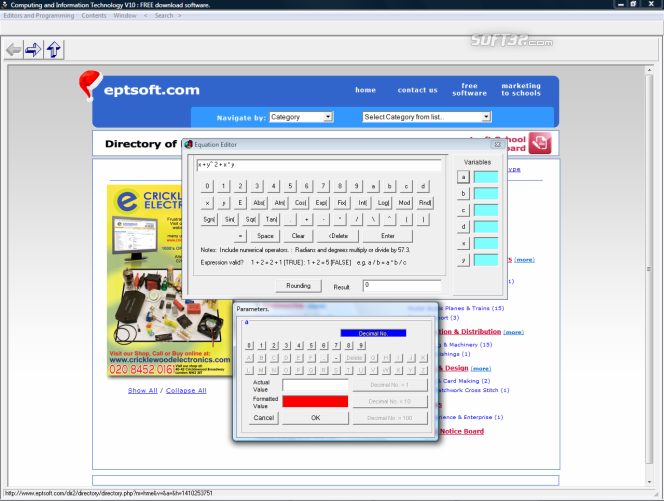The image size is (664, 501).
Task: Click the Result output field
Action: click(x=402, y=286)
